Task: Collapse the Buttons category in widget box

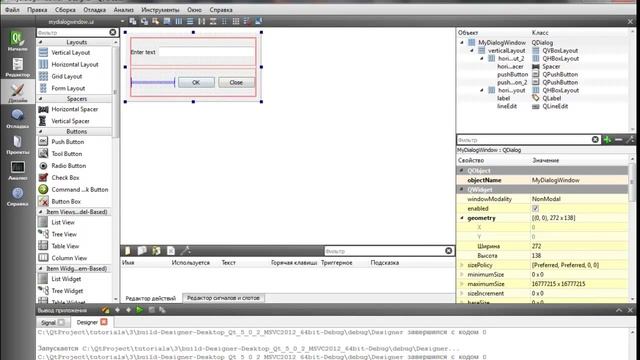Action: (40, 131)
